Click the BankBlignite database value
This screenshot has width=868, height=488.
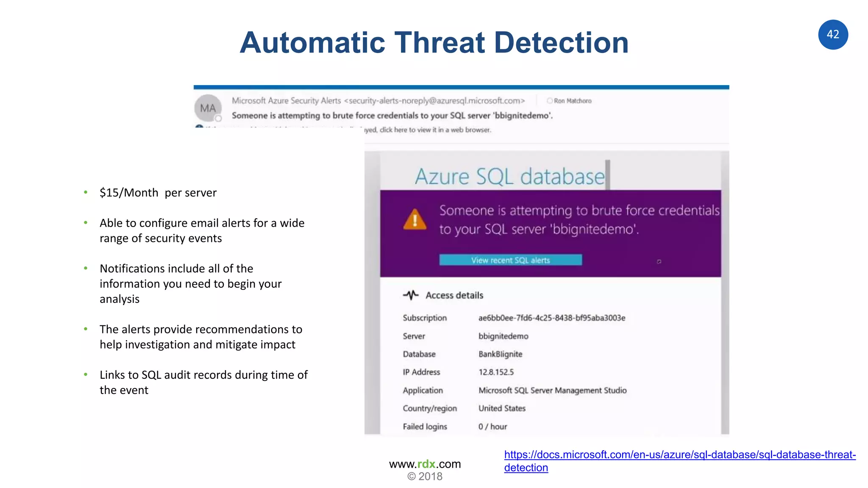500,354
